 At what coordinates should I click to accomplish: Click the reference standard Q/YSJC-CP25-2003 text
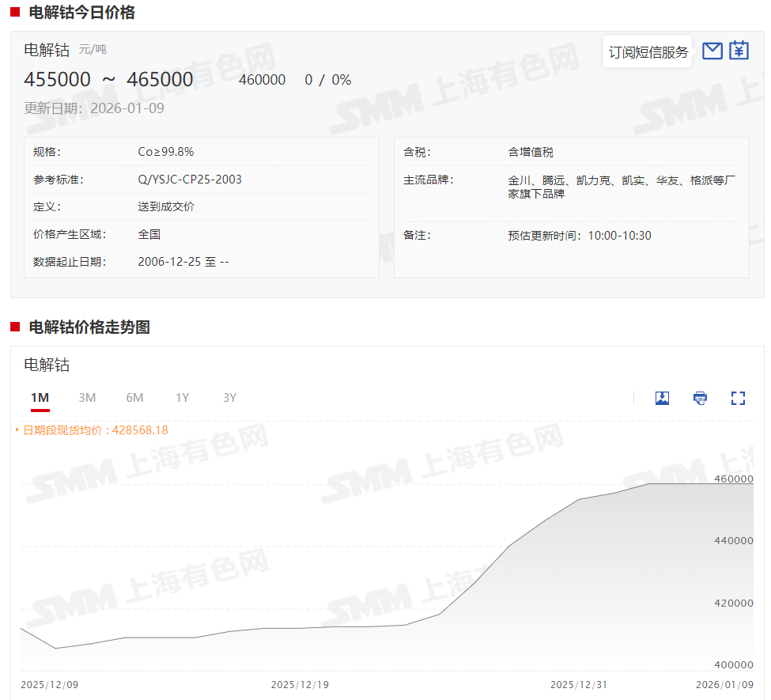[190, 180]
